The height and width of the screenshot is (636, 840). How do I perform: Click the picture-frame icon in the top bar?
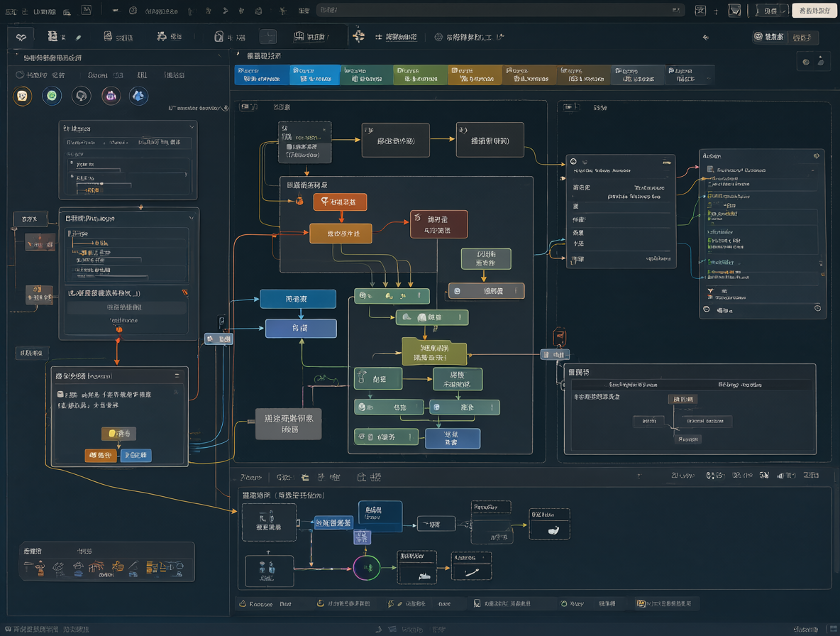pos(87,10)
